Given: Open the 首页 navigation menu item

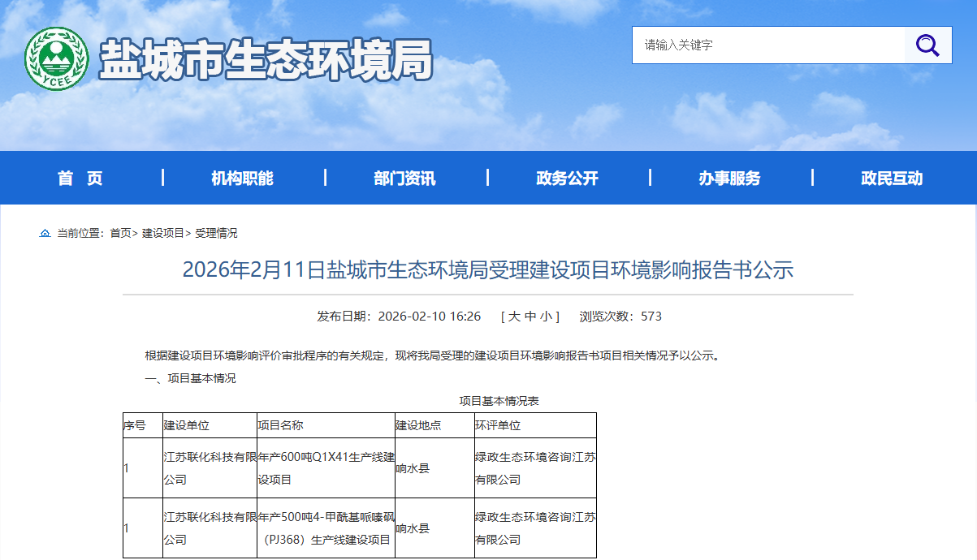Looking at the screenshot, I should coord(80,179).
